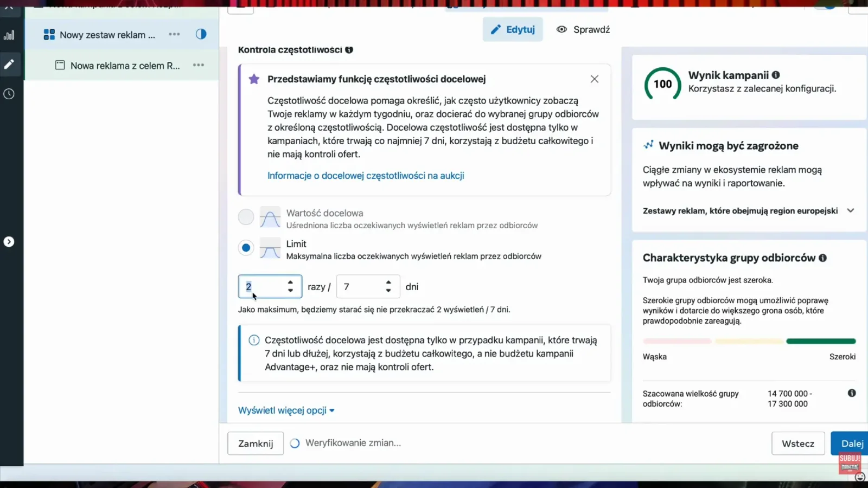
Task: Decrease the impressions count stepper
Action: pos(291,291)
